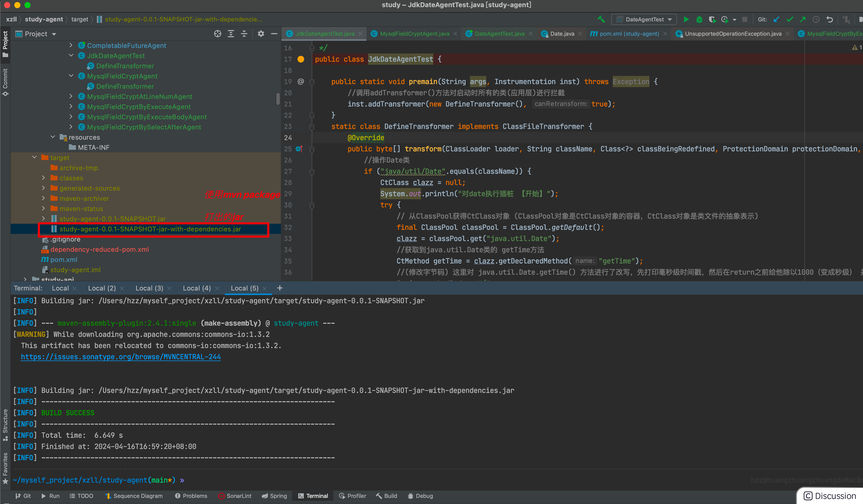The height and width of the screenshot is (504, 863).
Task: Open the DateAgentTest run configuration dropdown
Action: 644,20
